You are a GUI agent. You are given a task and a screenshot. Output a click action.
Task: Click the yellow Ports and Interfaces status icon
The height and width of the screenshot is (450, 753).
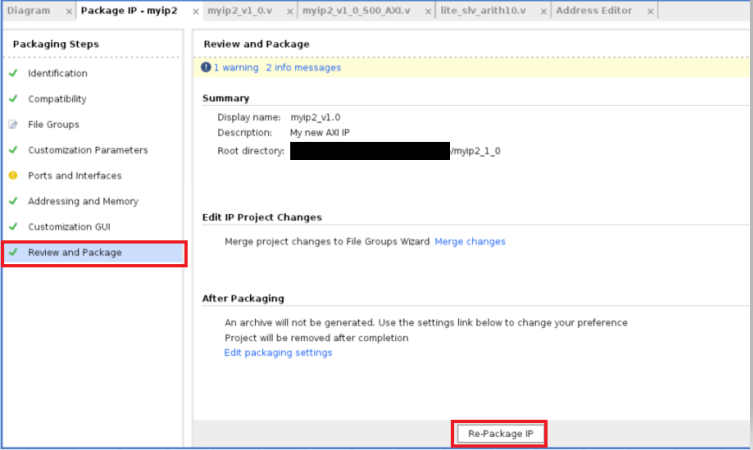13,176
